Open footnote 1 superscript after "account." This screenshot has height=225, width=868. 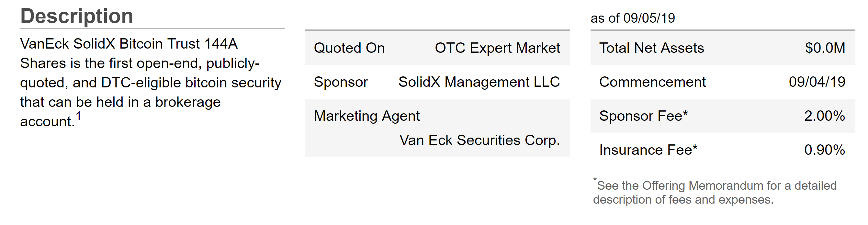point(78,116)
